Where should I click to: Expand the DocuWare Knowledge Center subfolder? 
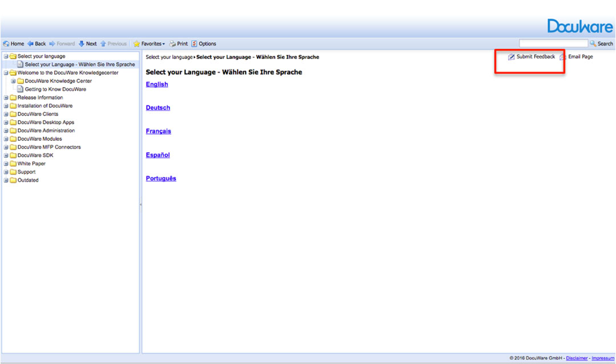click(x=13, y=81)
